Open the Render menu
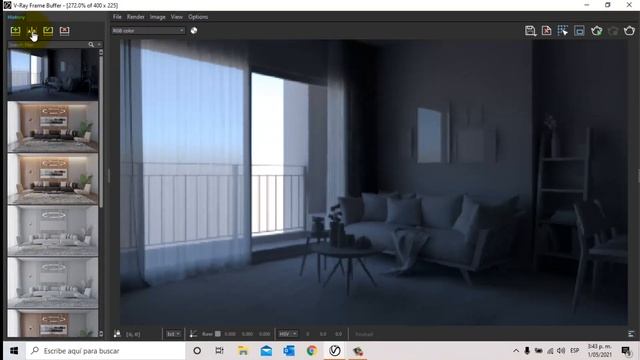This screenshot has width=640, height=360. pos(136,17)
